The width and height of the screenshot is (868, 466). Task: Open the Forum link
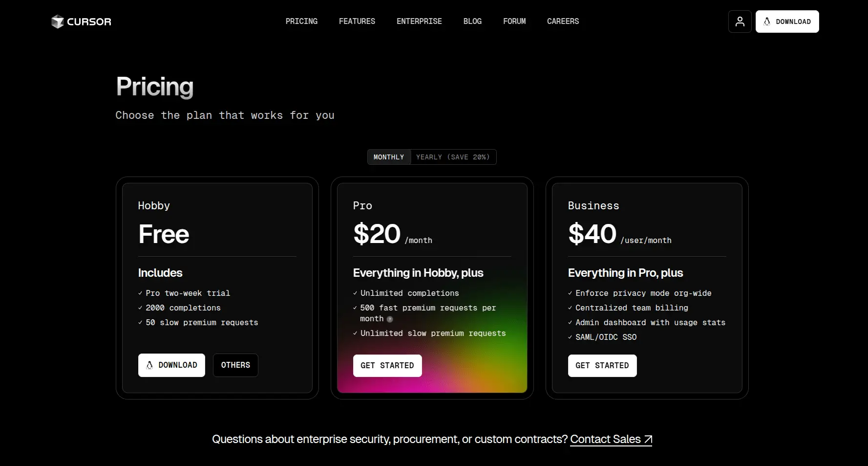(x=514, y=22)
